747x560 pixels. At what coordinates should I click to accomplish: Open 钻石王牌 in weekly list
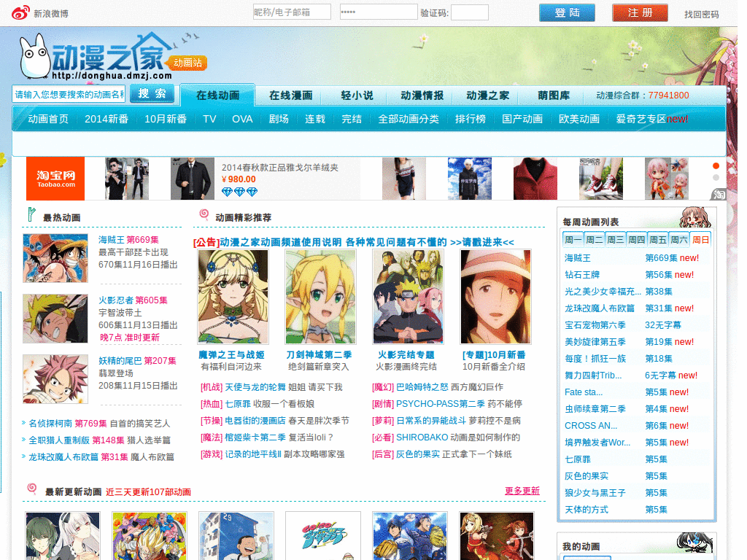point(582,275)
